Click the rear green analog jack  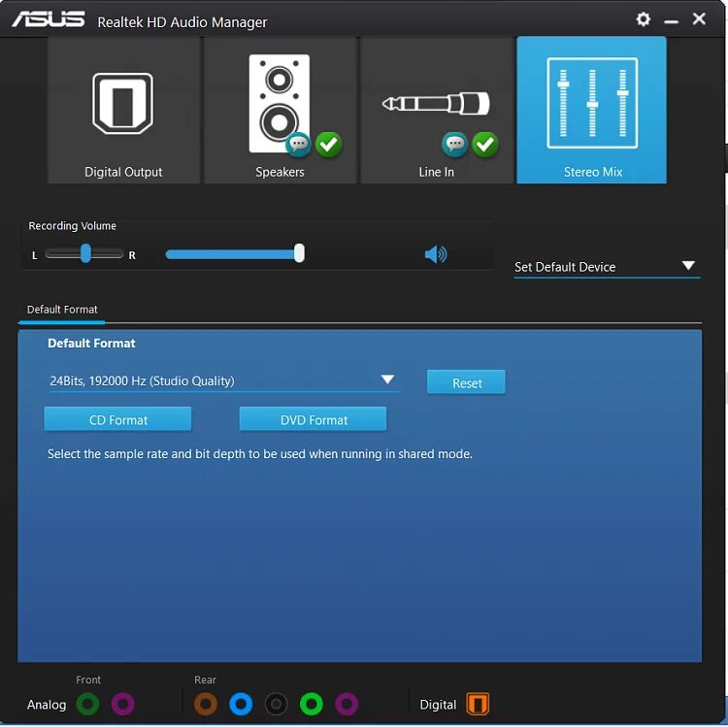pos(312,704)
